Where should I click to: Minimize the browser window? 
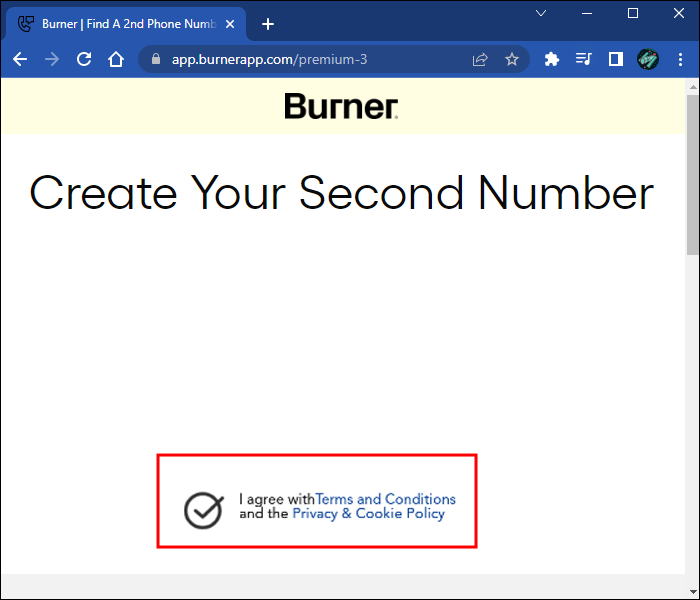587,13
